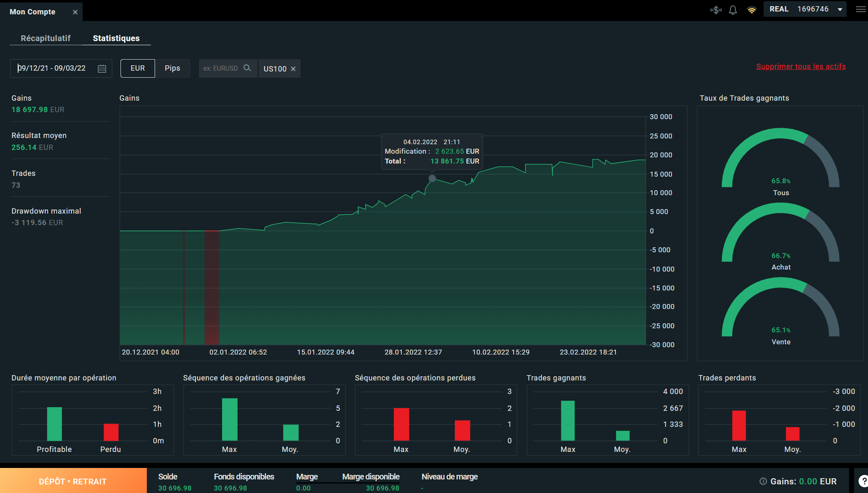
Task: Select the Statistiques tab
Action: click(x=116, y=38)
